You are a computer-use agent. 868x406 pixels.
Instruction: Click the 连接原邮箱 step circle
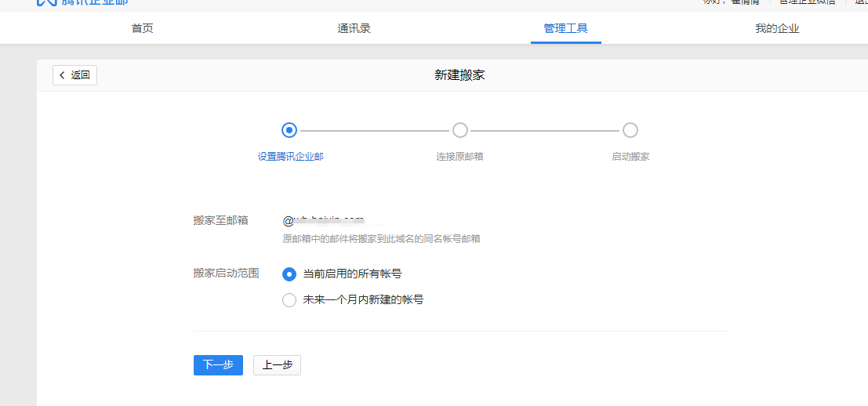click(x=460, y=130)
